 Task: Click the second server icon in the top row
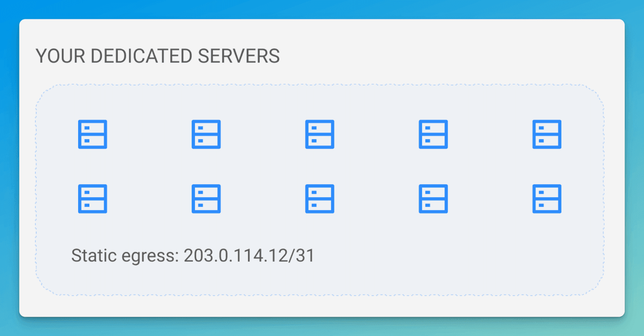206,134
